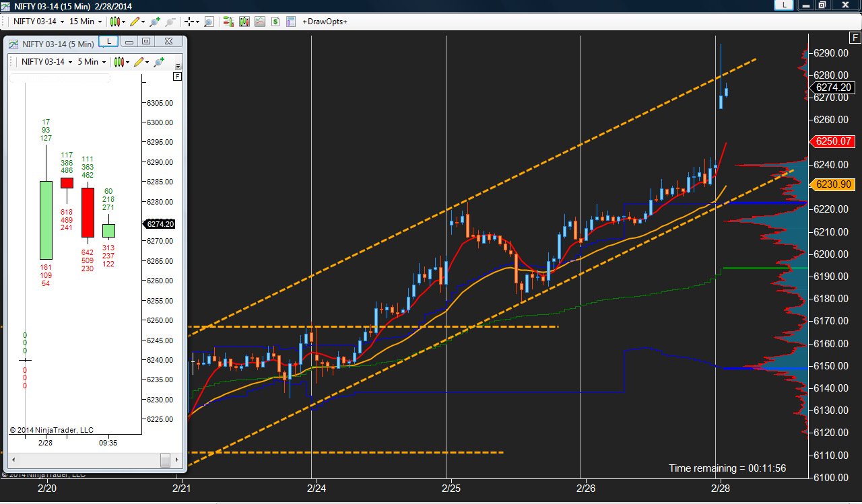Open the Strategies dollar-sign icon
Screen dimensions: 862x504
coord(275,22)
